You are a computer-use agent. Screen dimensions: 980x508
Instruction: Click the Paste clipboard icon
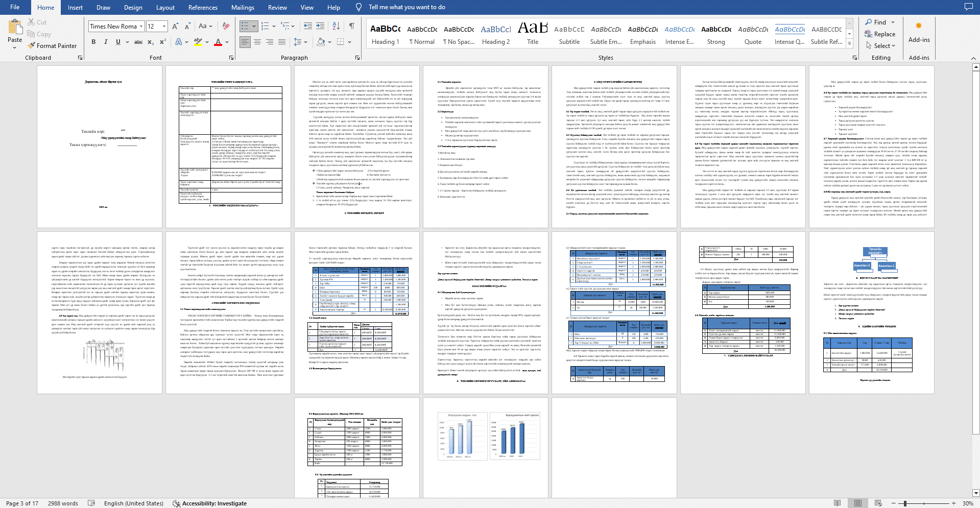click(x=15, y=28)
